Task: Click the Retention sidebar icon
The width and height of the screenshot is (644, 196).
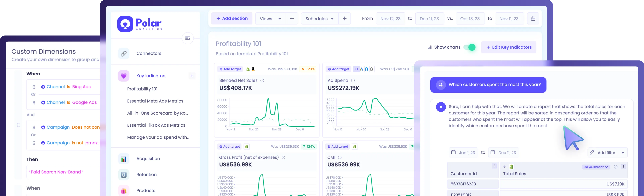Action: coord(123,175)
